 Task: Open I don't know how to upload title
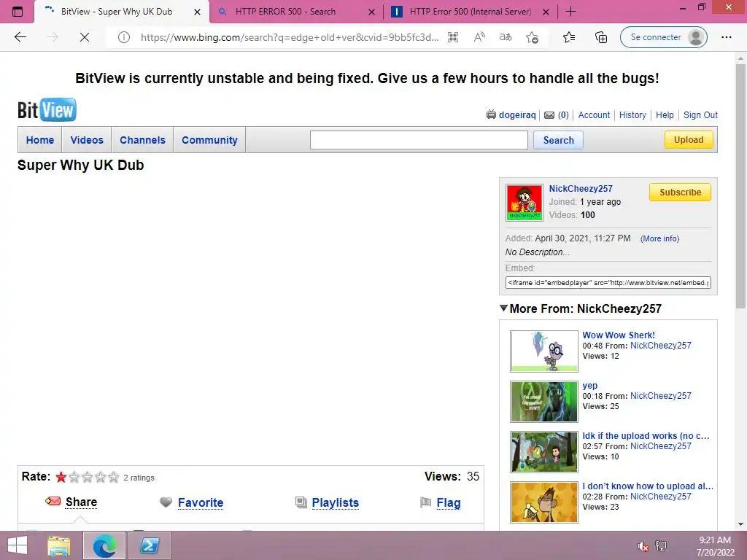[x=648, y=486]
